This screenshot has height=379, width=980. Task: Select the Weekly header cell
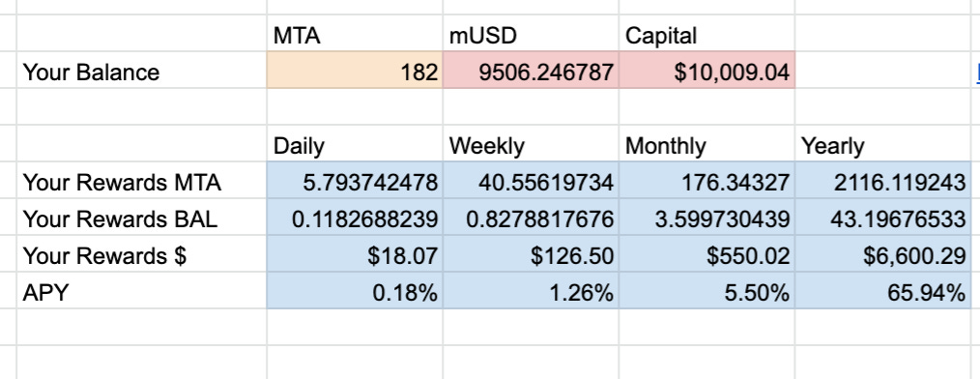pos(531,144)
